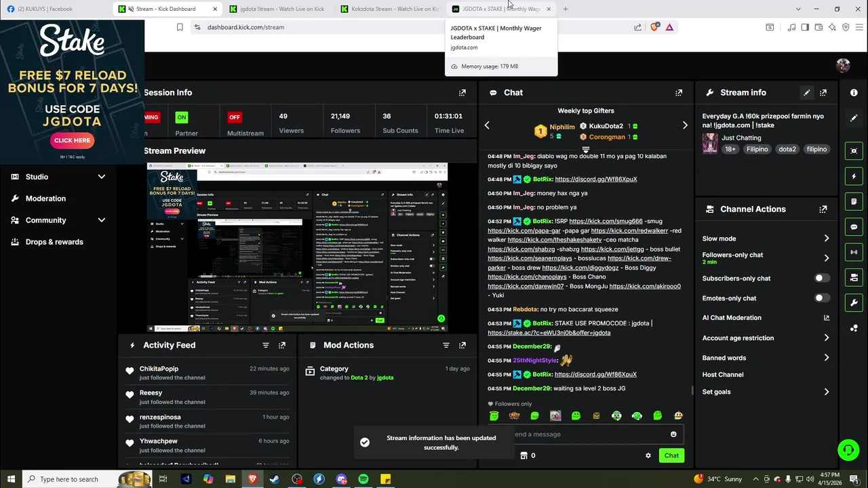Open Followers-only chat options
The image size is (868, 488).
pyautogui.click(x=766, y=258)
